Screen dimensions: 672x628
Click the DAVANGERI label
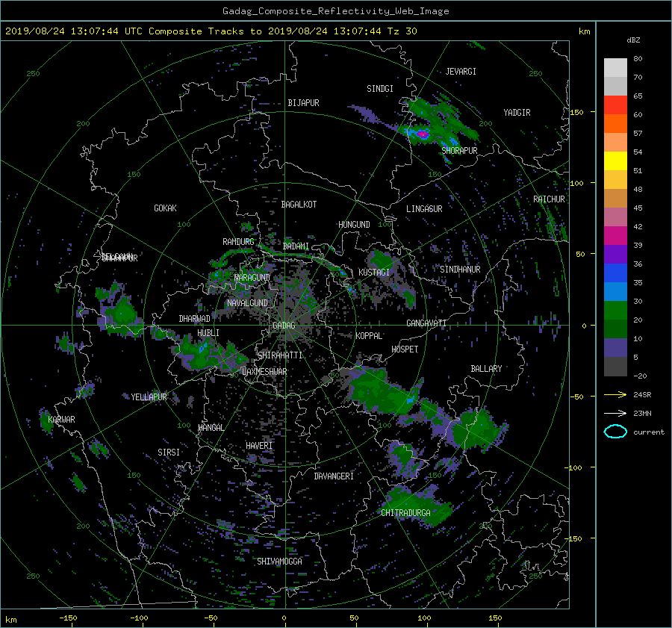(334, 476)
